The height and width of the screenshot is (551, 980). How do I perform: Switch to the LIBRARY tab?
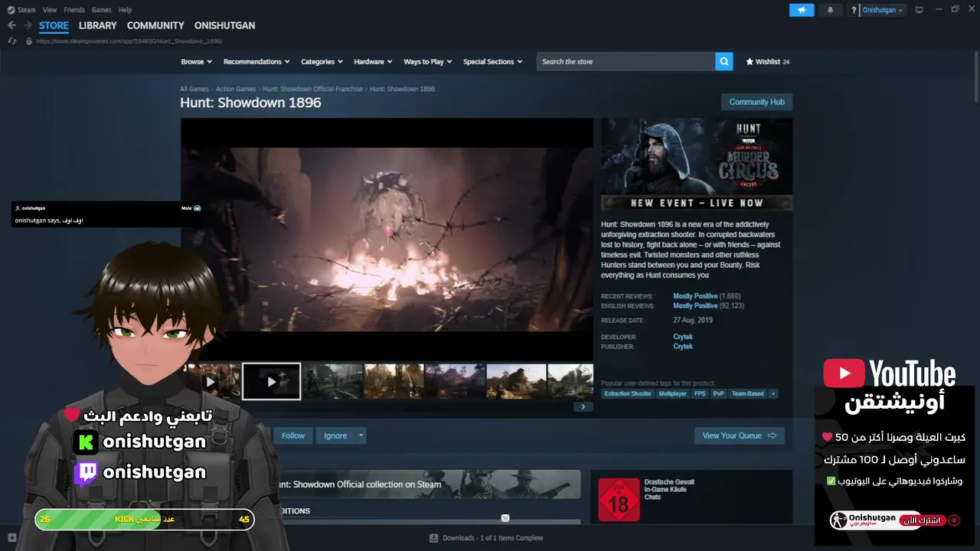click(98, 25)
